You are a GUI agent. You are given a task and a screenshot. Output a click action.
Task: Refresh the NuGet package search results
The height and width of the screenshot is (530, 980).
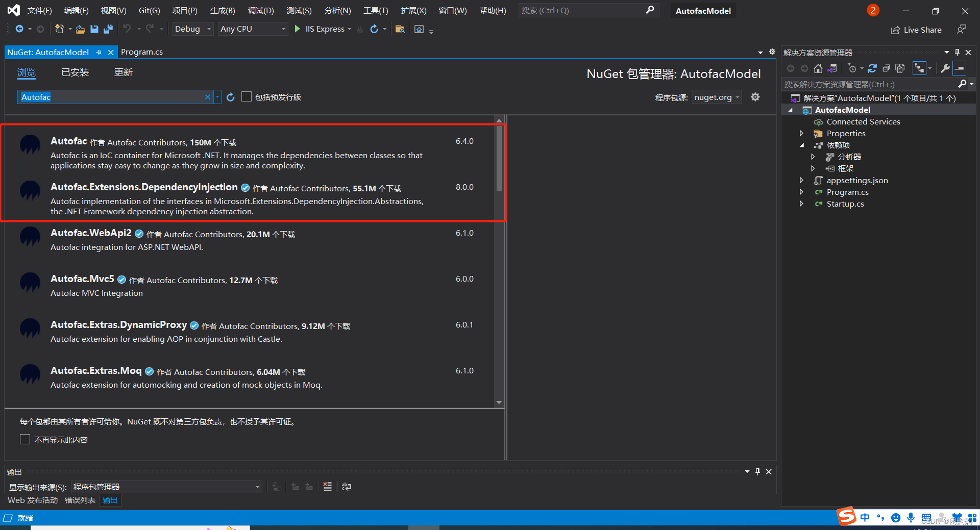pyautogui.click(x=231, y=97)
